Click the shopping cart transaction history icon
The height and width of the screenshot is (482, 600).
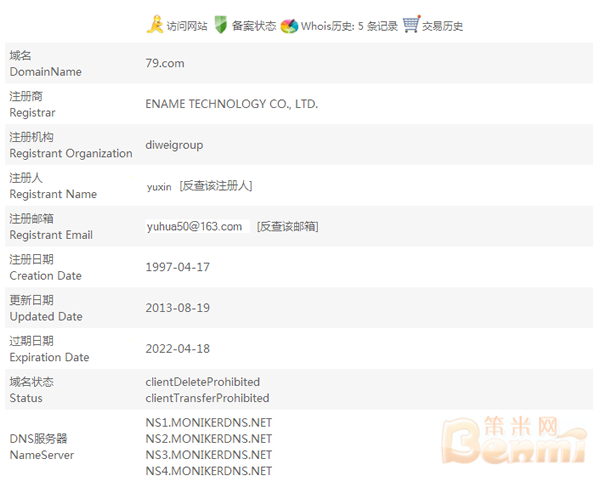click(412, 24)
